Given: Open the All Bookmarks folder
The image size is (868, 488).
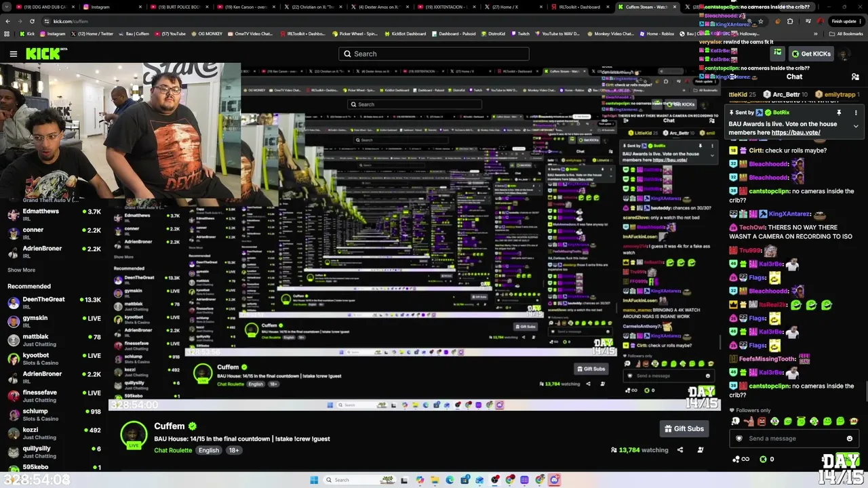Looking at the screenshot, I should (x=848, y=34).
